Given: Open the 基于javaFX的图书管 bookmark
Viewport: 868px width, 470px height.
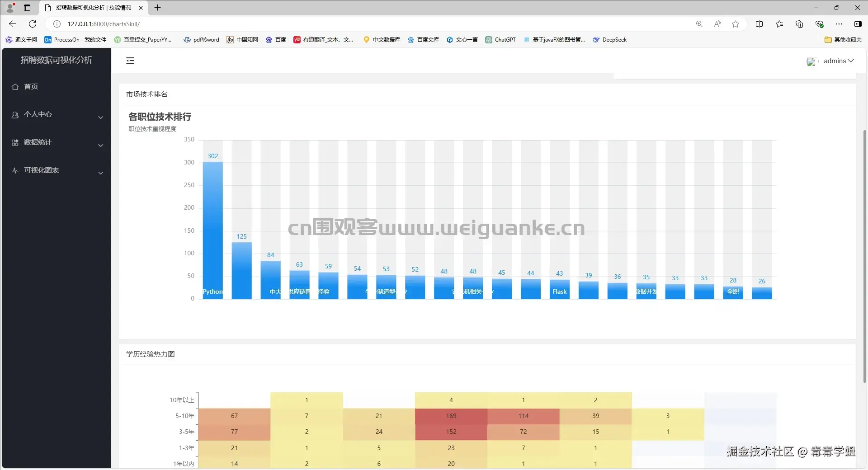Looking at the screenshot, I should (x=554, y=40).
